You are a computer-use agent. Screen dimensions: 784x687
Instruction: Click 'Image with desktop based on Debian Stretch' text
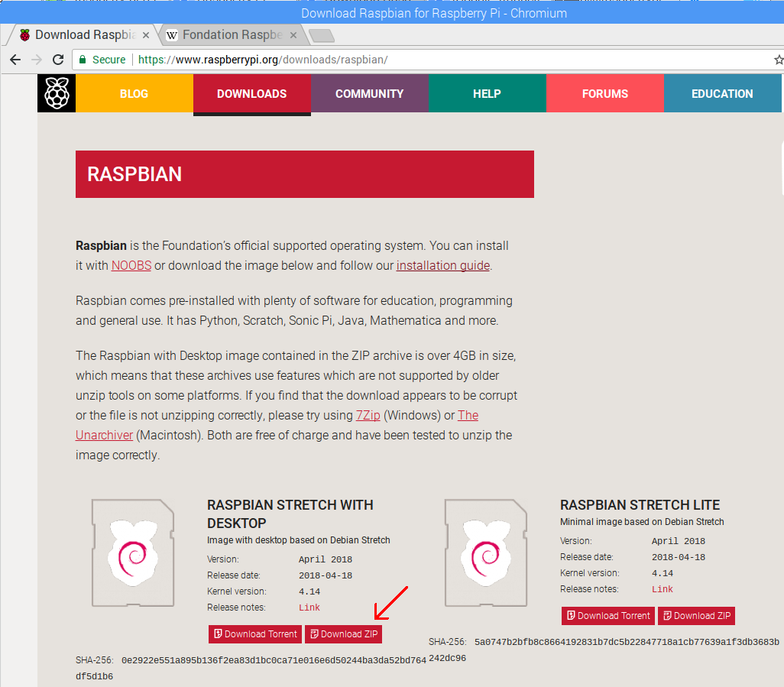tap(299, 540)
